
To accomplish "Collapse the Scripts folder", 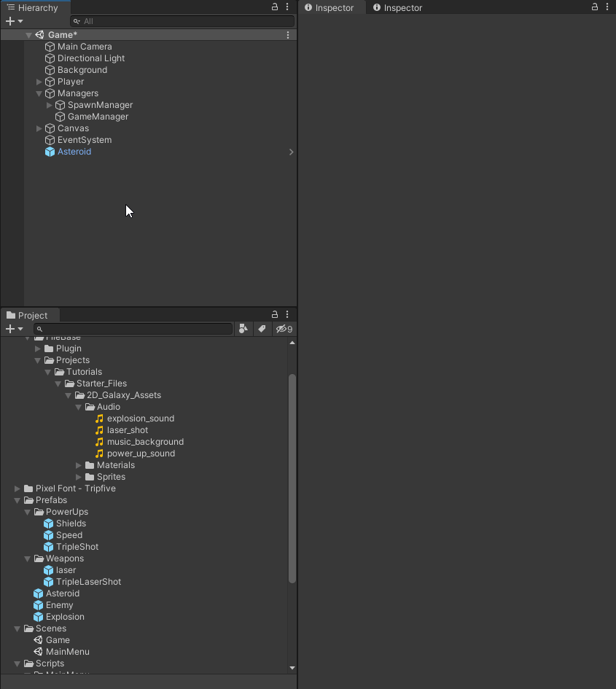I will (17, 663).
